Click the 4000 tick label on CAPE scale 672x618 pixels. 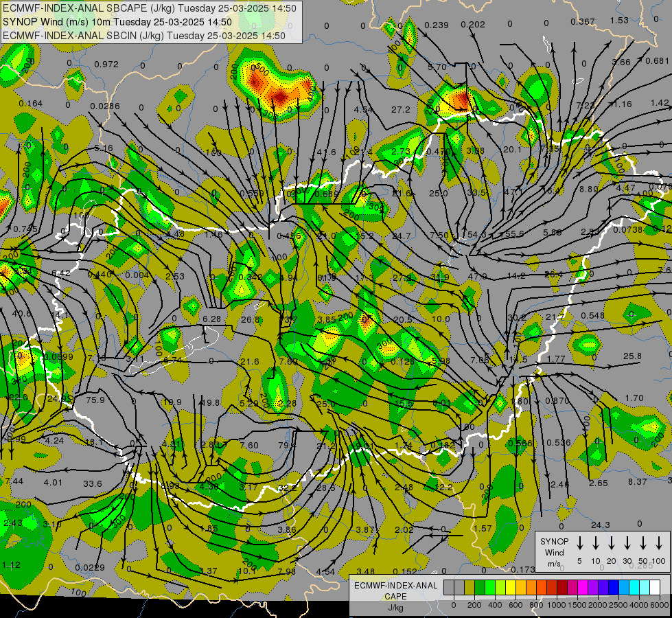tap(638, 605)
